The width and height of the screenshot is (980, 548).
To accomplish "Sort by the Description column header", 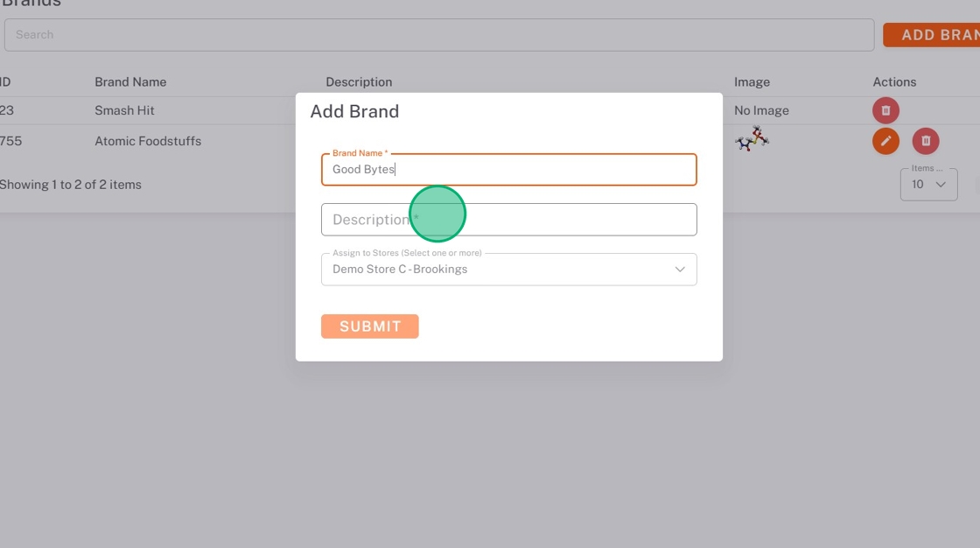I will coord(359,82).
